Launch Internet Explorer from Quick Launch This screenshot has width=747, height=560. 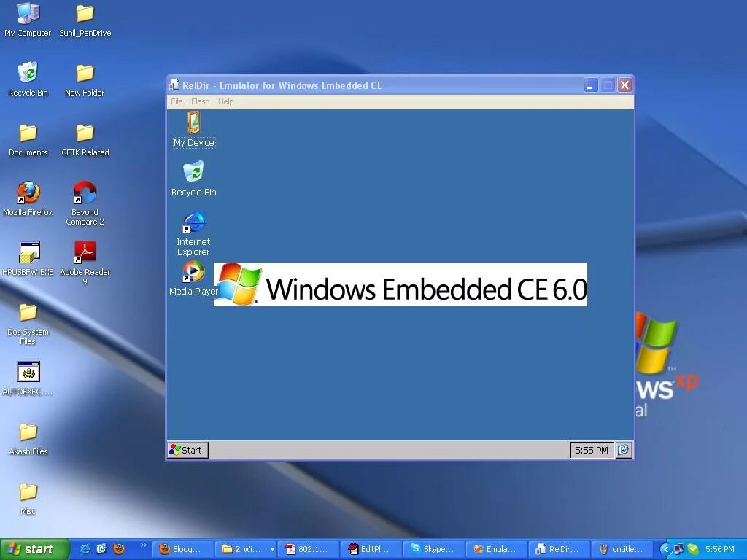pyautogui.click(x=85, y=549)
